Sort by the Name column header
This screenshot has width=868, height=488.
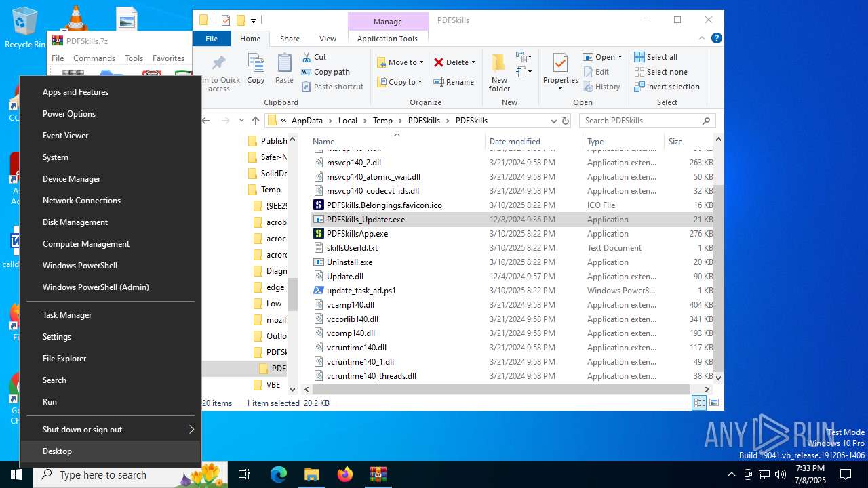click(397, 142)
